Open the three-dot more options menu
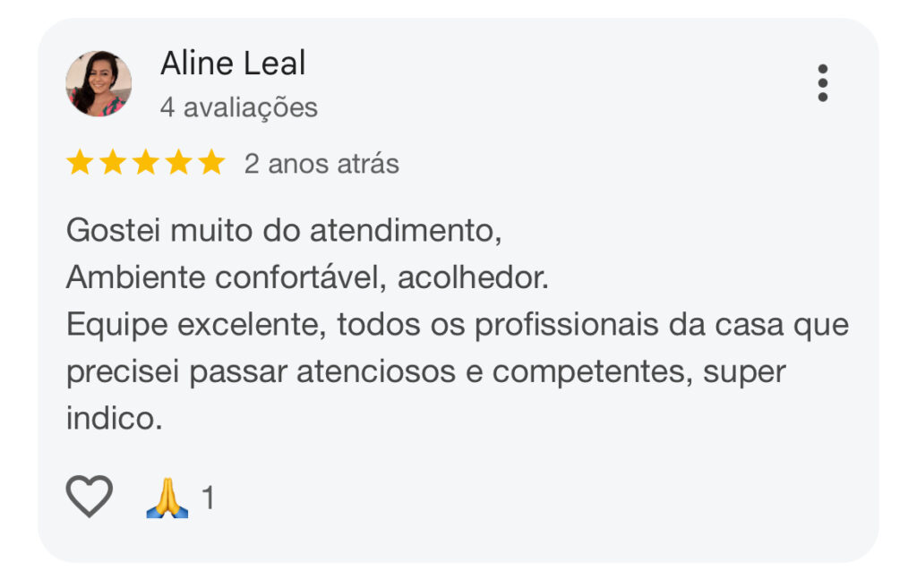 tap(822, 83)
